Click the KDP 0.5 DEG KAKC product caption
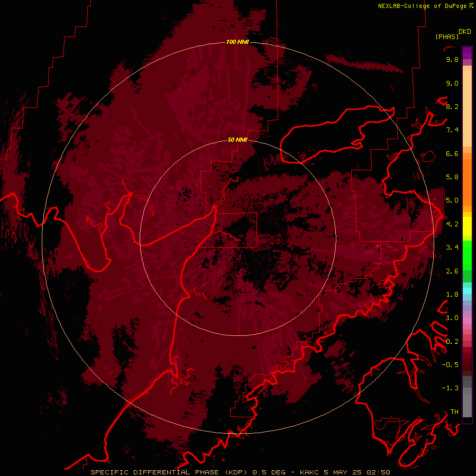 (241, 472)
